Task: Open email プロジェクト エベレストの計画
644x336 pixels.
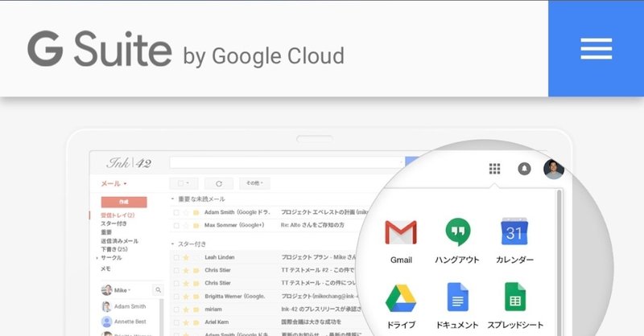Action: point(324,212)
